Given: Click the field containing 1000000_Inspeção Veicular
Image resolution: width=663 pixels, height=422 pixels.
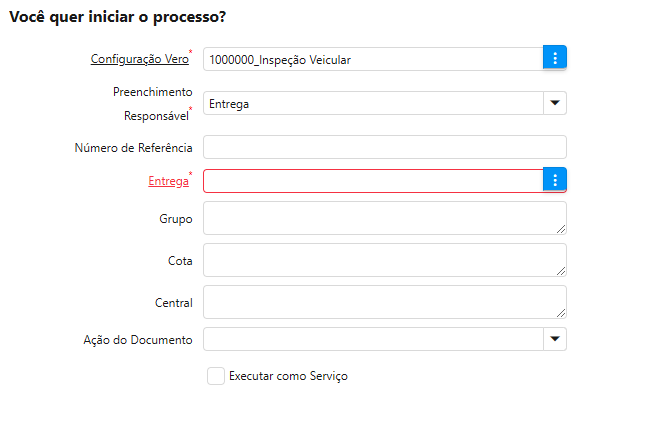Looking at the screenshot, I should click(372, 59).
